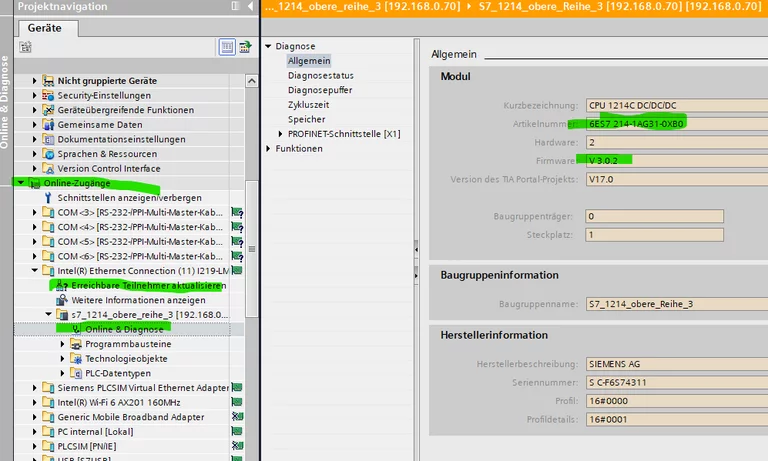Click Schnittstellen anzeigen/verbergen
The image size is (768, 461).
tap(129, 197)
